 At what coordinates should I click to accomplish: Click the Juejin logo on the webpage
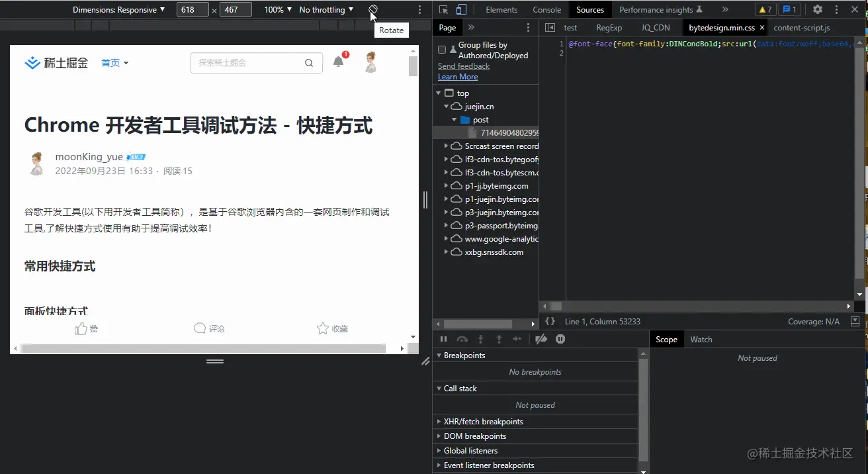click(56, 63)
